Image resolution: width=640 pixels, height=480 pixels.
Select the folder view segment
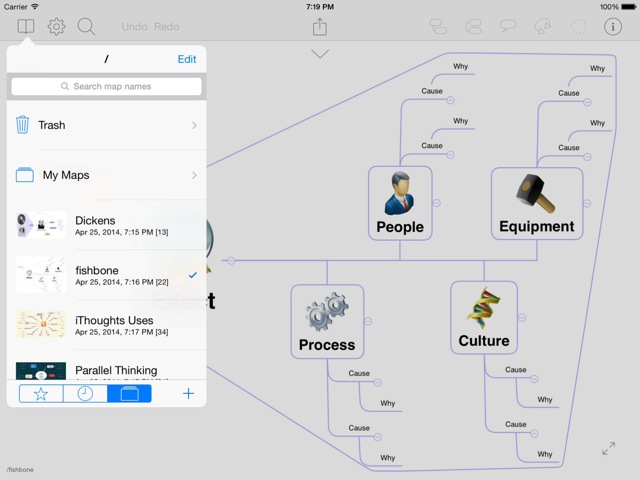pos(129,393)
